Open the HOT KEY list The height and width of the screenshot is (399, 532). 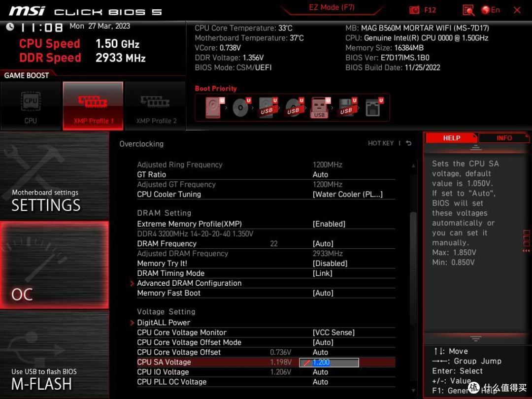pos(381,143)
